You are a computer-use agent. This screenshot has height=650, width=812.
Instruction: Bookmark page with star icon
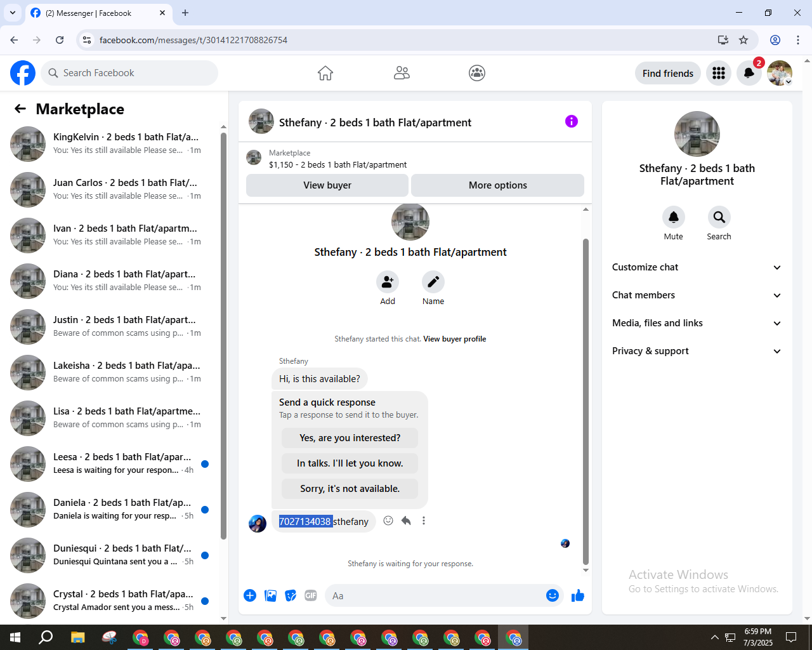click(743, 40)
